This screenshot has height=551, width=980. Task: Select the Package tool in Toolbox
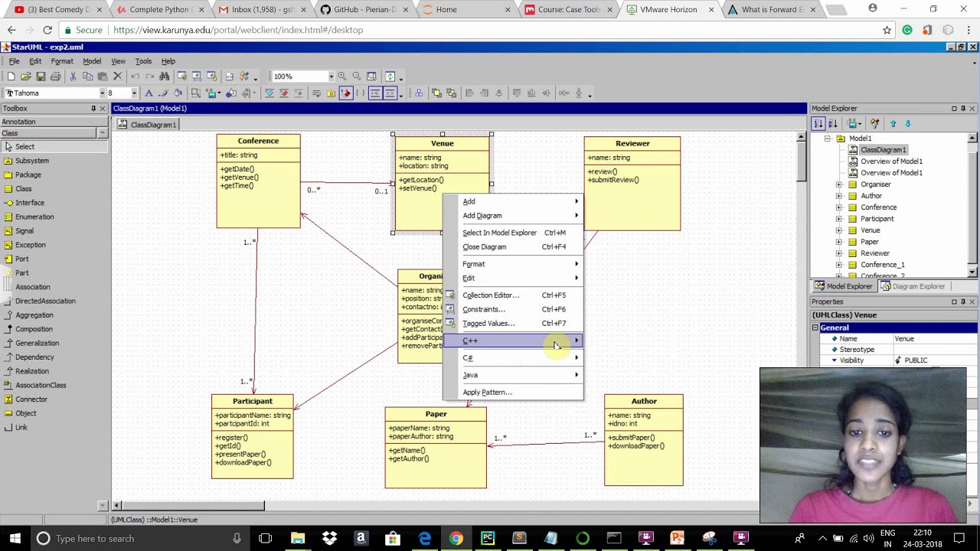pos(28,174)
